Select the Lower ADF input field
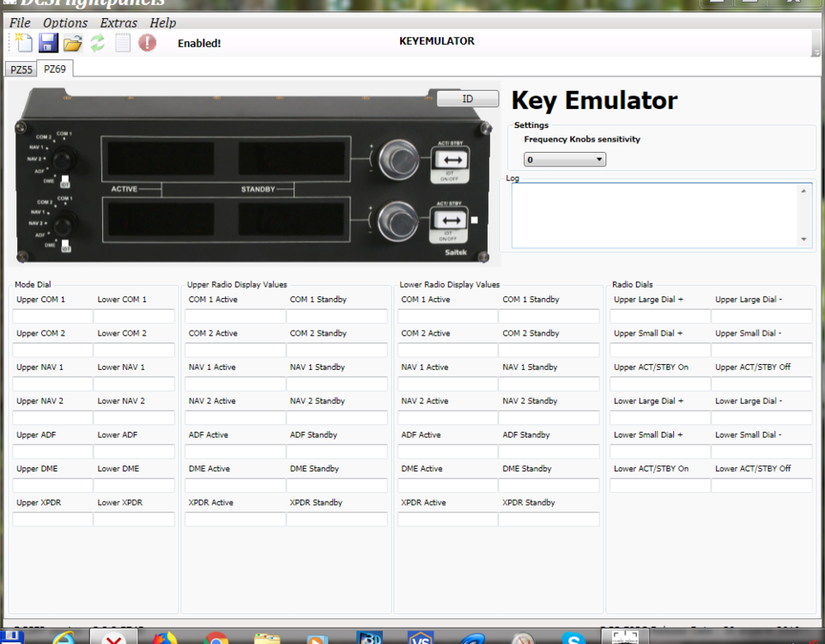This screenshot has height=644, width=825. pos(134,452)
